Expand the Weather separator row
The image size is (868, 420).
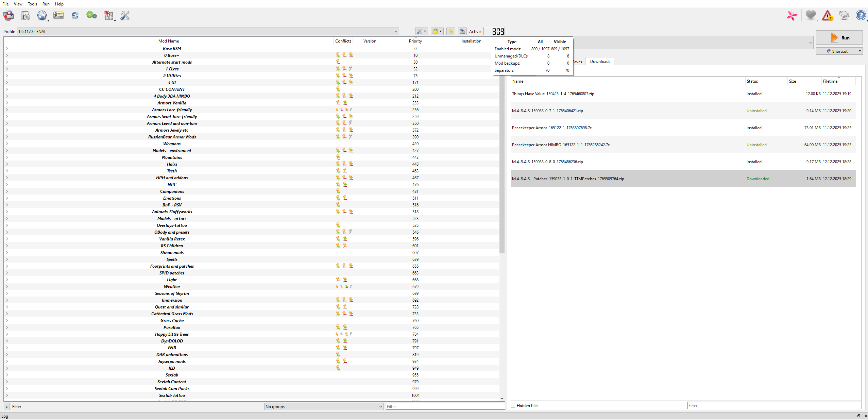(x=7, y=287)
